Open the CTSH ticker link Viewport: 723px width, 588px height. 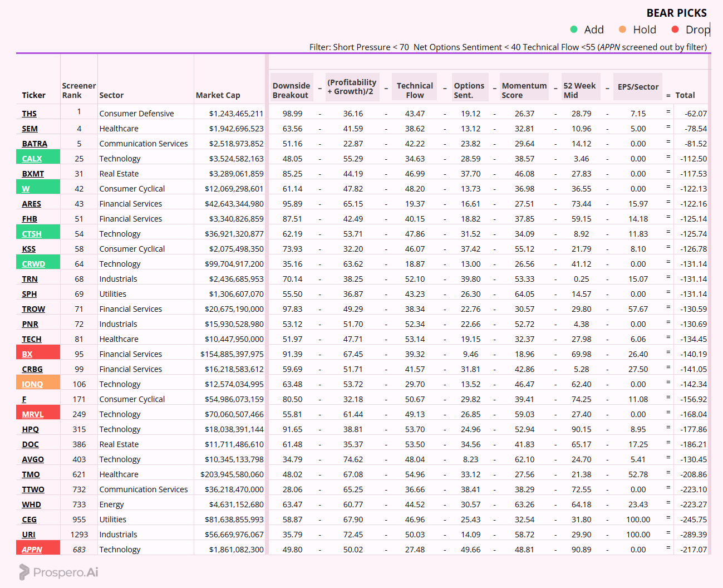tap(32, 234)
